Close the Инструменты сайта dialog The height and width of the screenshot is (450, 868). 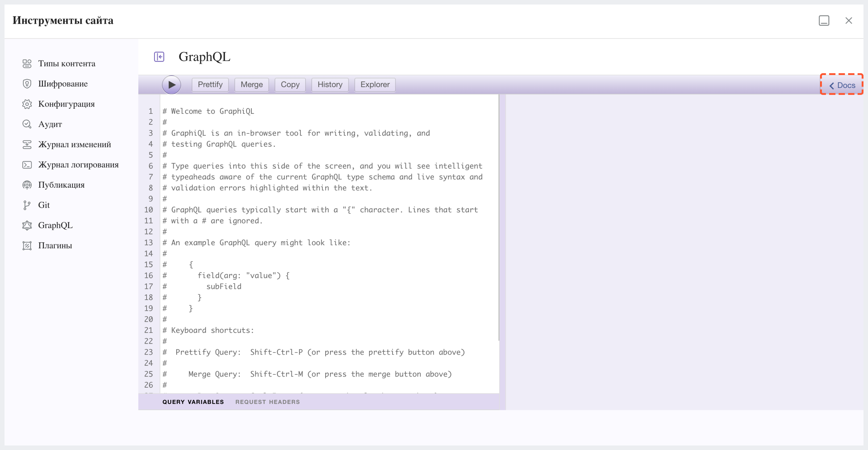(x=849, y=20)
